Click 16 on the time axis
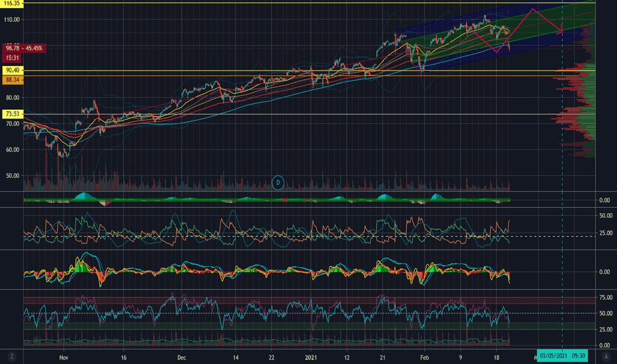 coord(124,357)
